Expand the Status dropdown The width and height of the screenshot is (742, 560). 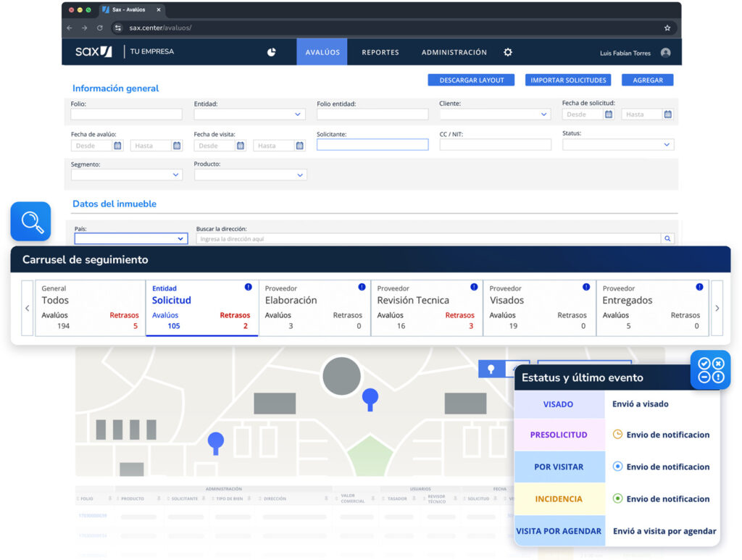pyautogui.click(x=618, y=144)
